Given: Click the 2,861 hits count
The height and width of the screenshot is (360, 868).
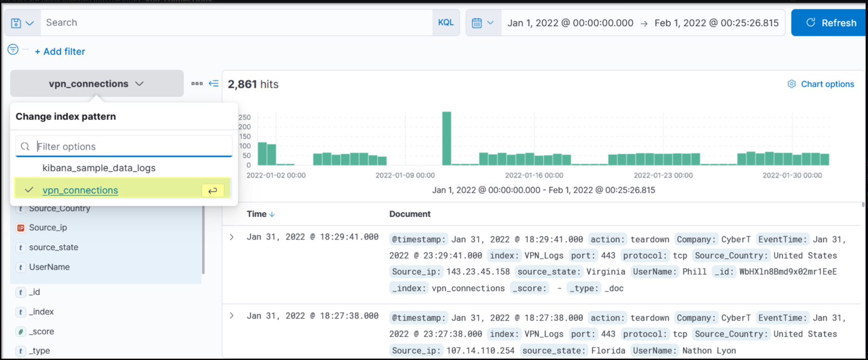Looking at the screenshot, I should (x=253, y=84).
